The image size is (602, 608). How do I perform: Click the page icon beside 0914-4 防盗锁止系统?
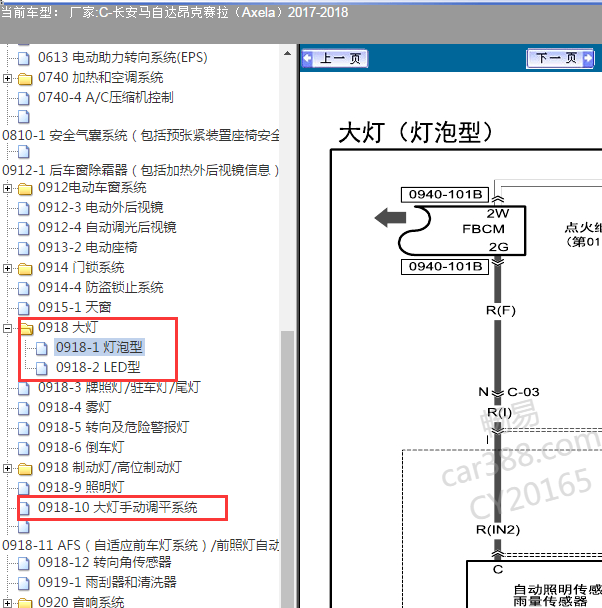coord(24,288)
